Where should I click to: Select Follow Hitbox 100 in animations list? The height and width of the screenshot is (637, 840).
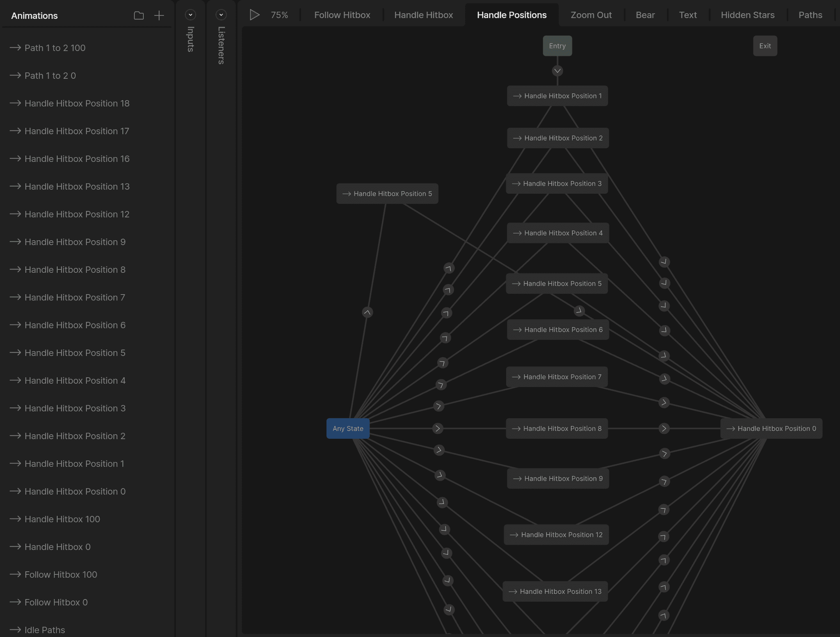61,575
